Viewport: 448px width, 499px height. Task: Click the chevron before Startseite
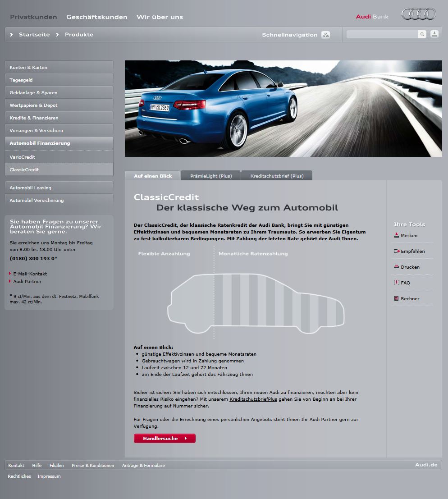click(x=11, y=35)
